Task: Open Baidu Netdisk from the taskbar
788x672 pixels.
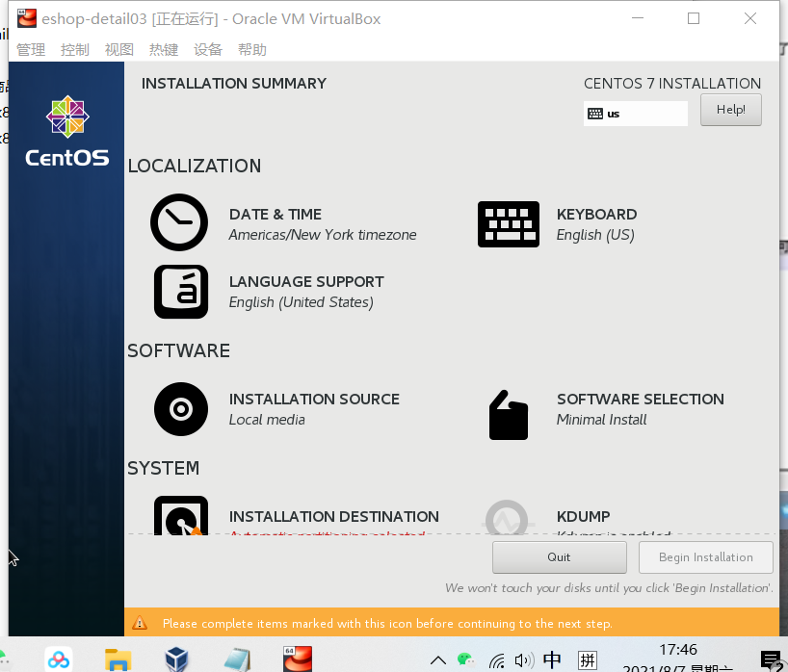Action: click(x=59, y=659)
